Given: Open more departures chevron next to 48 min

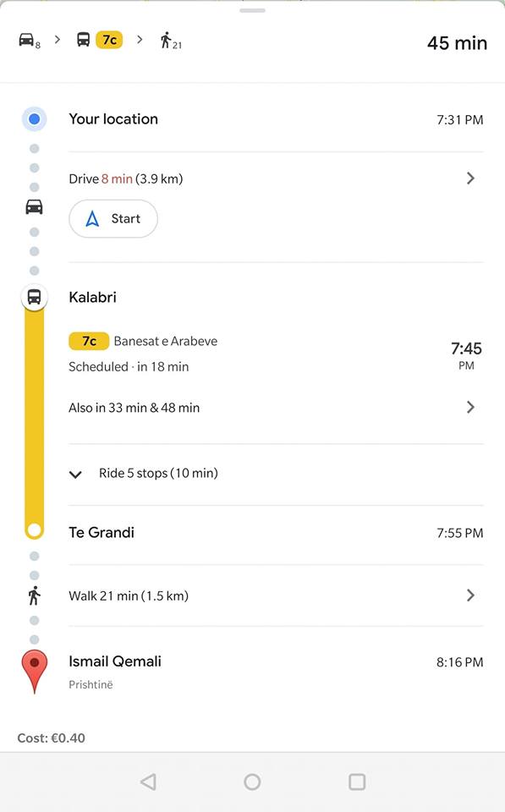Looking at the screenshot, I should point(470,407).
